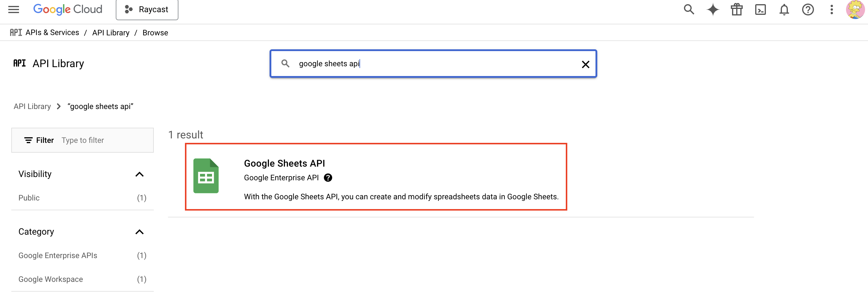Activate Cloud Shell terminal icon
Viewport: 868px width, 297px height.
(761, 10)
